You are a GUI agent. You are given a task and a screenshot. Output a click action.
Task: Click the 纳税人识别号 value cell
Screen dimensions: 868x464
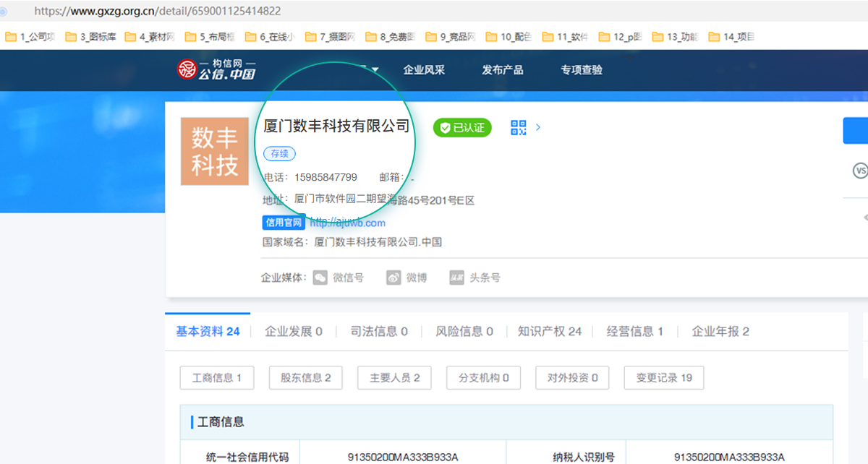729,457
